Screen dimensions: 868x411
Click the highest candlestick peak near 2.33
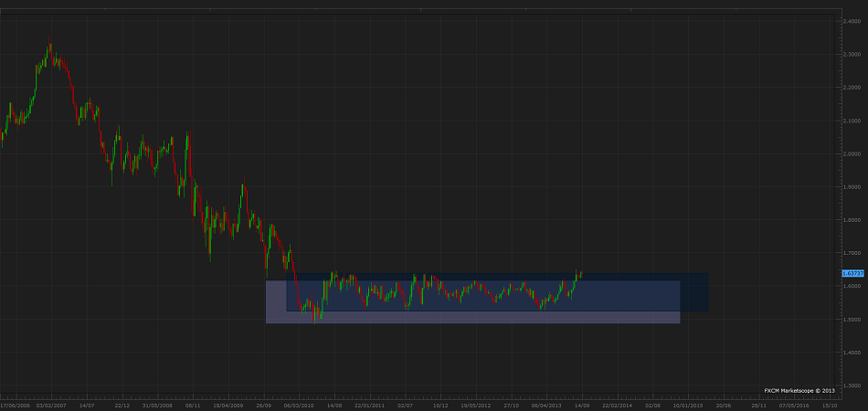(50, 46)
